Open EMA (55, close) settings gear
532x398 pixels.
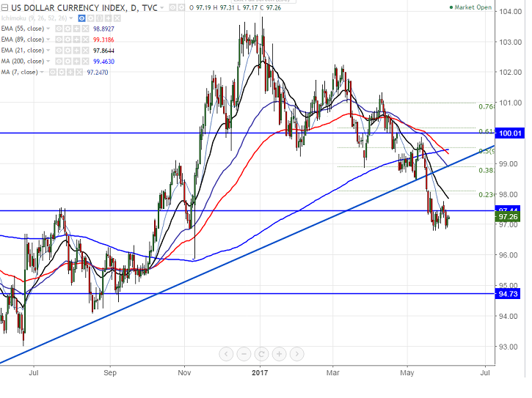coord(68,29)
